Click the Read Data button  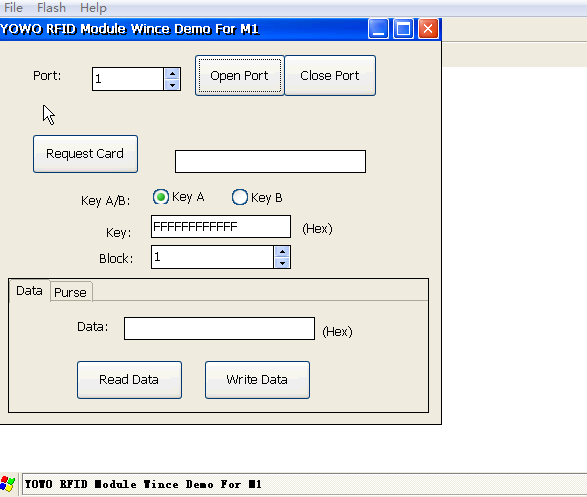pyautogui.click(x=129, y=380)
